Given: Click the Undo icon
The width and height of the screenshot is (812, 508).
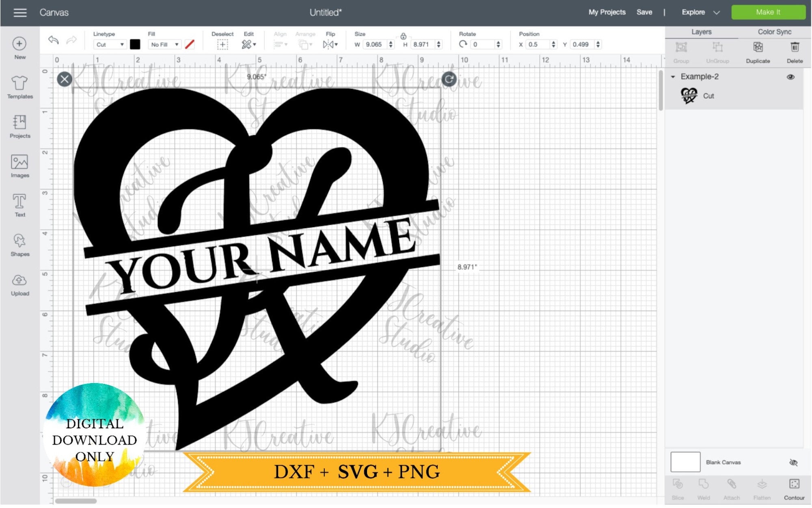Looking at the screenshot, I should point(53,40).
